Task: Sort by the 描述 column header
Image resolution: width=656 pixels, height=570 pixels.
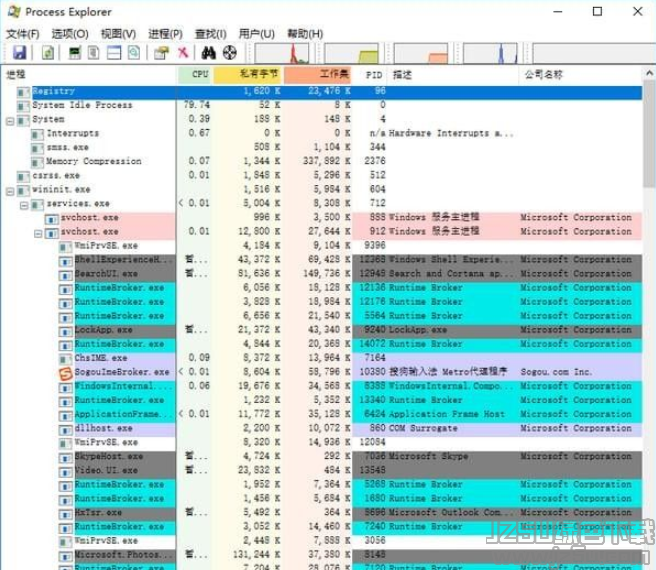Action: pos(453,75)
